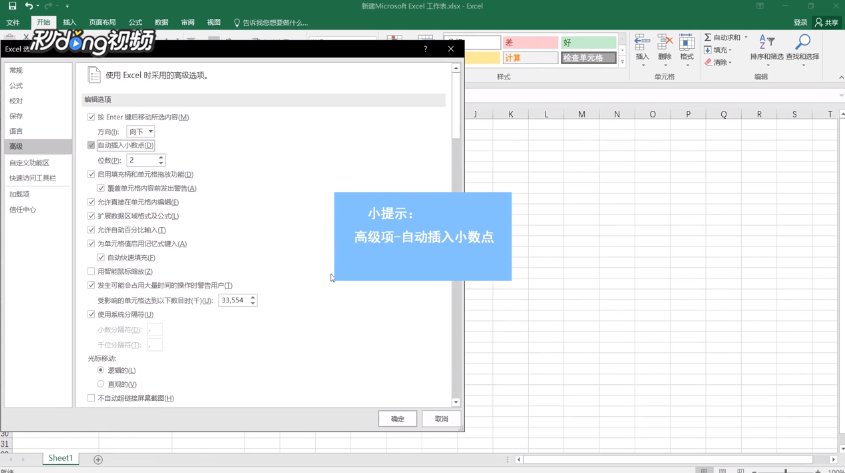
Task: Click the Redo arrow icon
Action: tap(48, 6)
